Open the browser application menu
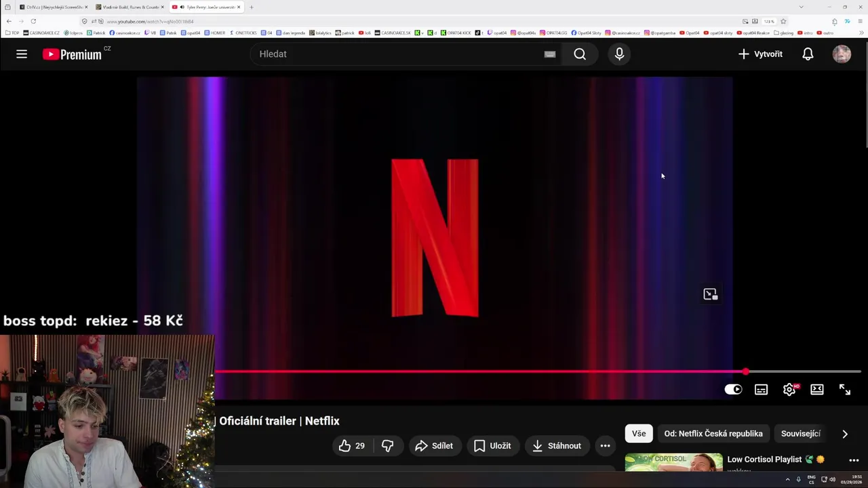This screenshot has height=488, width=868. coord(860,21)
